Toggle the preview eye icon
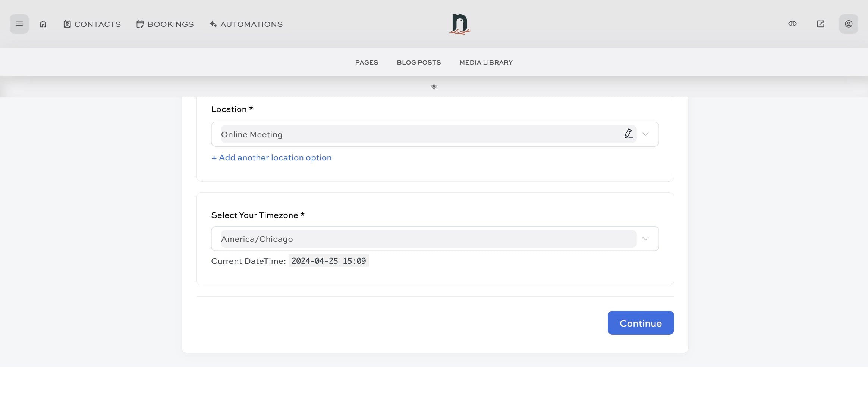This screenshot has height=406, width=868. click(x=792, y=24)
